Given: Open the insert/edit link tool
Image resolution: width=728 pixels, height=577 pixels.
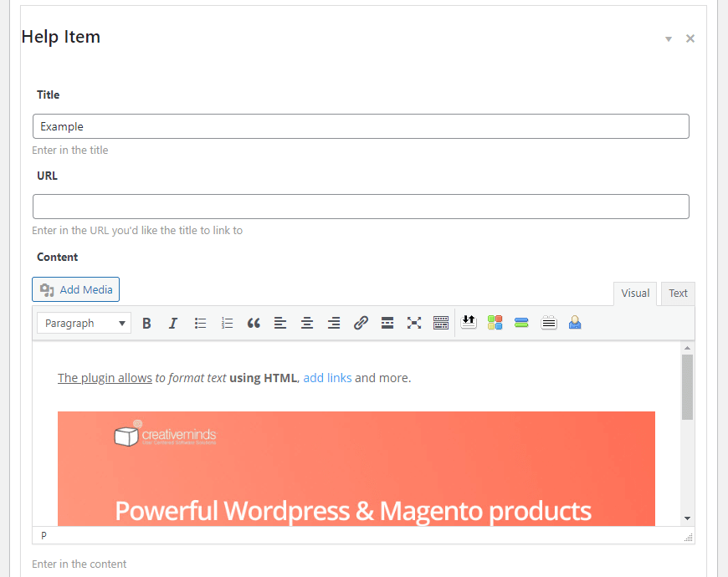Looking at the screenshot, I should coord(361,323).
